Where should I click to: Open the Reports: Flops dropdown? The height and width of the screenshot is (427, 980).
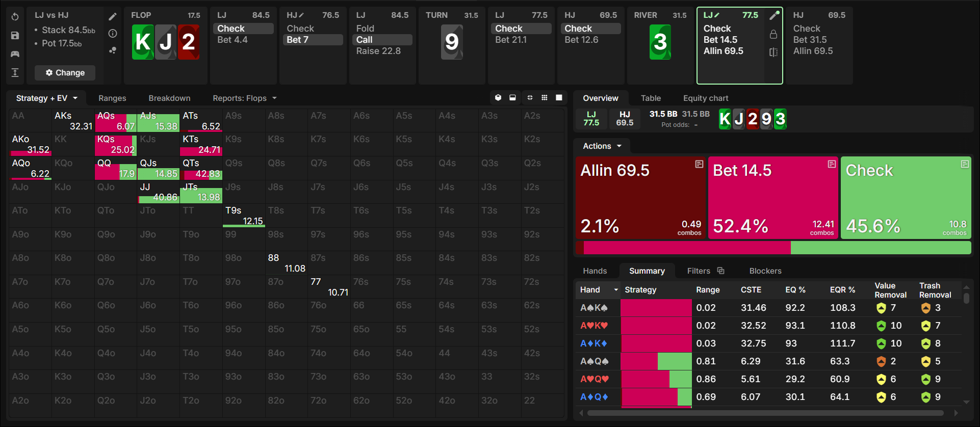245,98
